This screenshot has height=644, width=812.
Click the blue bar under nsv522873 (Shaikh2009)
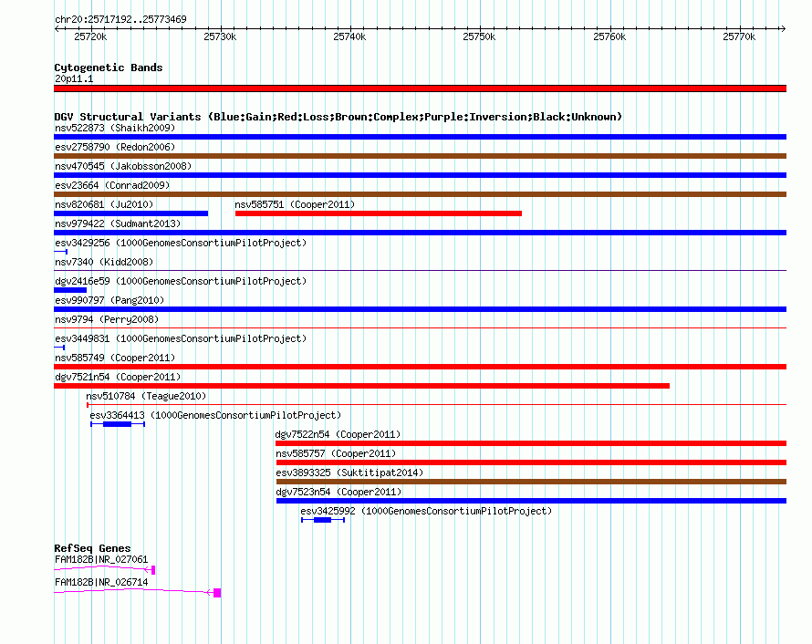coord(420,137)
